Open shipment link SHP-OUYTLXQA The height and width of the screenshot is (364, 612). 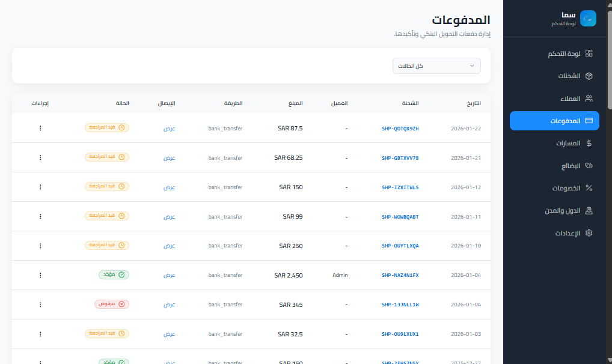point(400,246)
